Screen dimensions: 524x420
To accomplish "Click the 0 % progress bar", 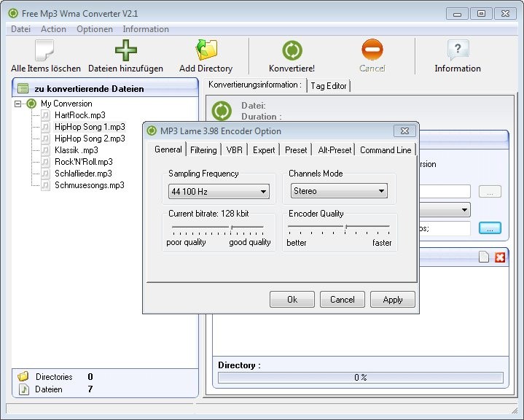I will (x=361, y=378).
